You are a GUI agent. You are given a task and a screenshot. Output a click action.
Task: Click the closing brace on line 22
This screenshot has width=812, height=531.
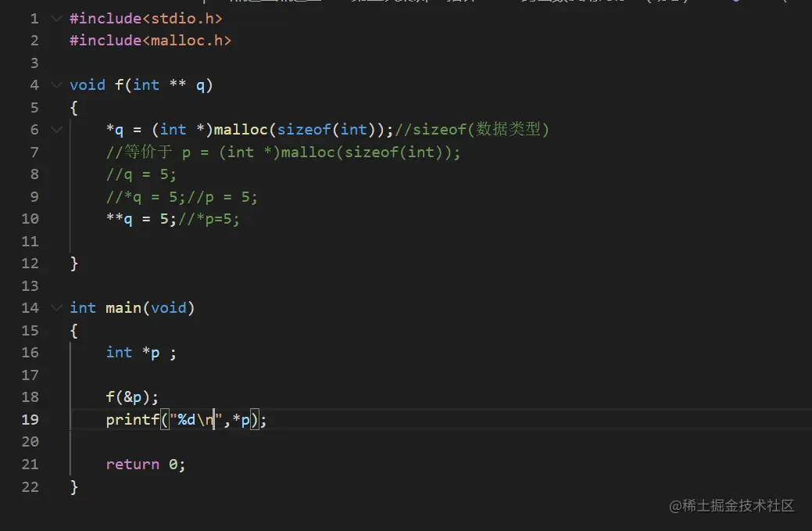click(x=74, y=487)
